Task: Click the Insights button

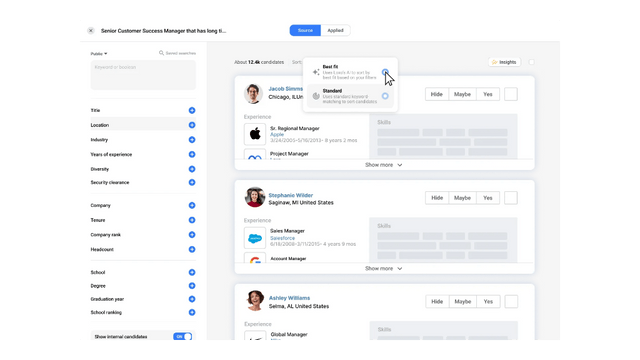Action: click(504, 62)
